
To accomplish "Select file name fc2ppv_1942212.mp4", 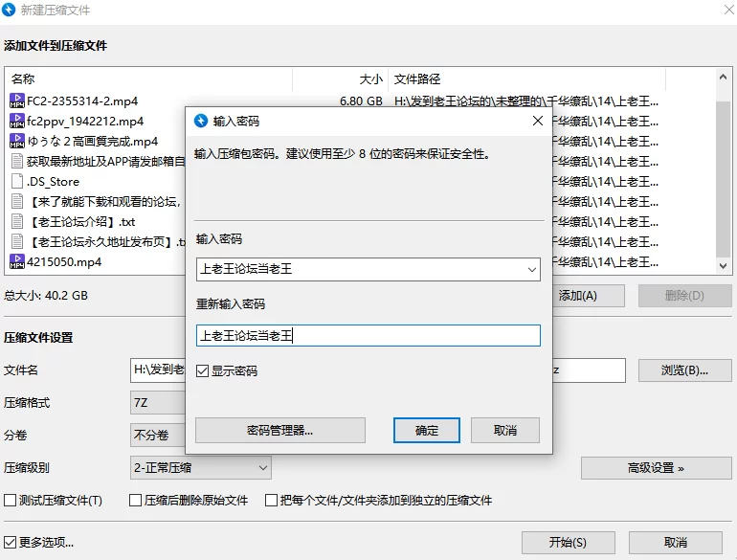I will point(85,122).
